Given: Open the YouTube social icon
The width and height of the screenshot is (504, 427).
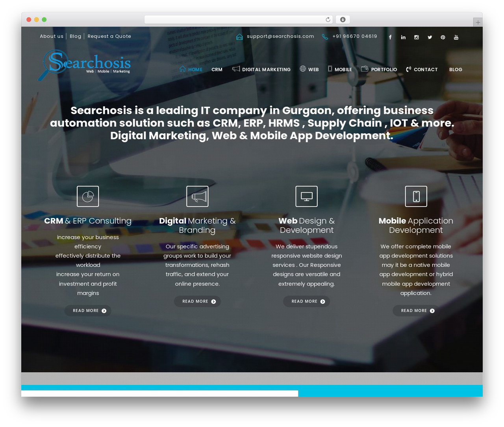Looking at the screenshot, I should [456, 37].
